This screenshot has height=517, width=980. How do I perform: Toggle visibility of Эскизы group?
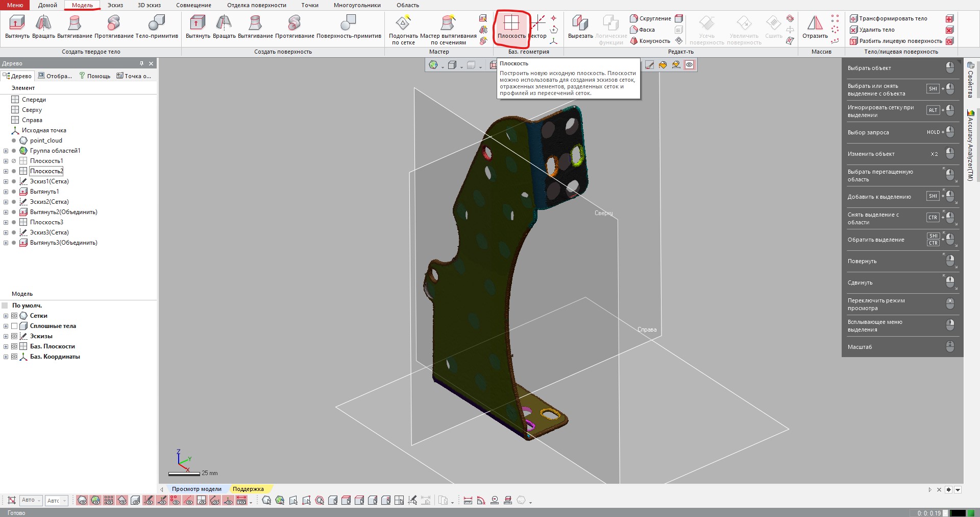[x=14, y=336]
